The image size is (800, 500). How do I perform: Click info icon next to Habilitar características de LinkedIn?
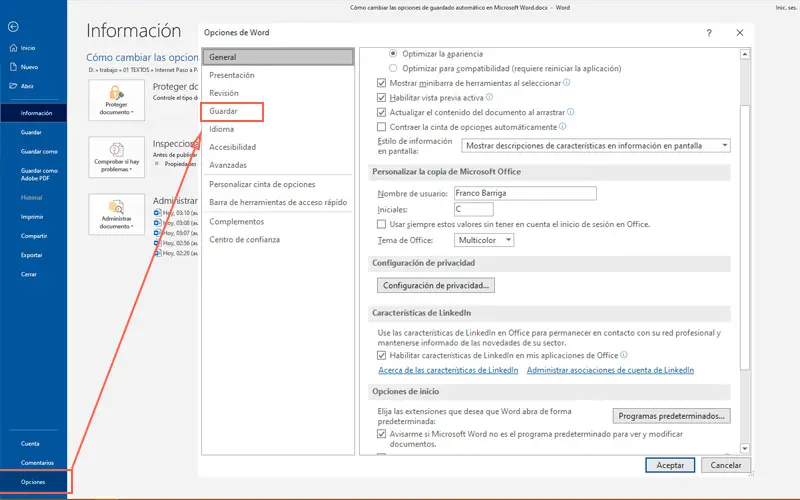623,355
